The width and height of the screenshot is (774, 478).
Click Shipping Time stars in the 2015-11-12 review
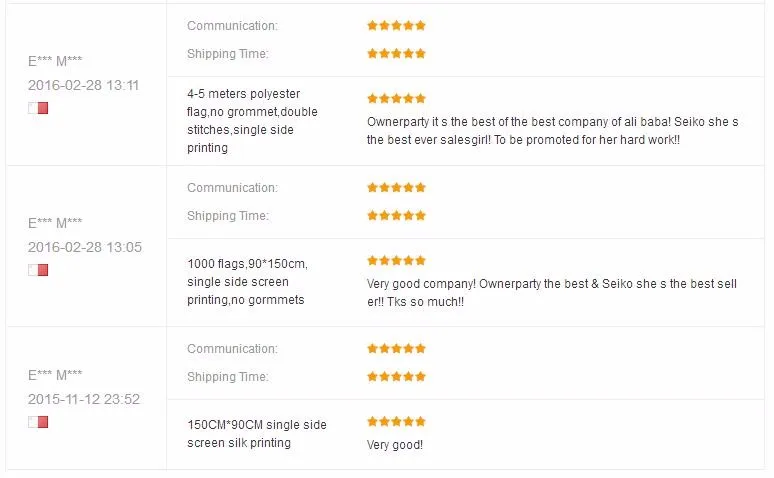(396, 376)
